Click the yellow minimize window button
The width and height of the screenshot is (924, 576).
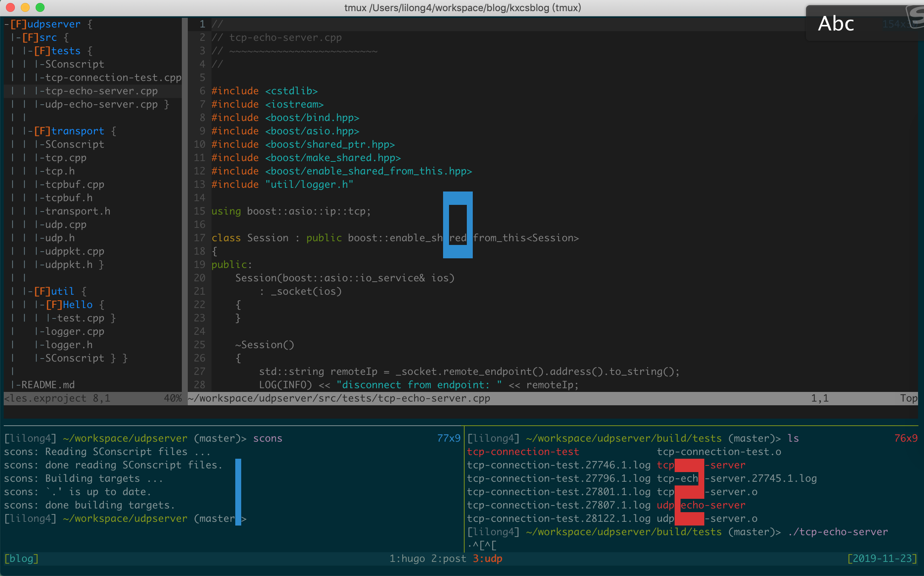[25, 7]
